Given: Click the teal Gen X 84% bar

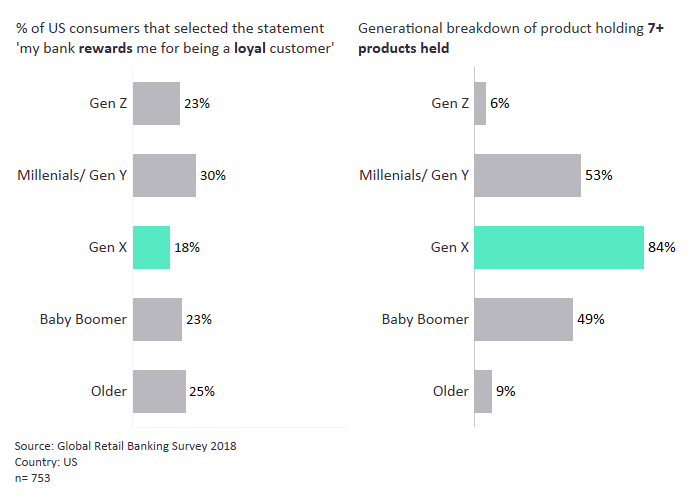Looking at the screenshot, I should coord(558,247).
